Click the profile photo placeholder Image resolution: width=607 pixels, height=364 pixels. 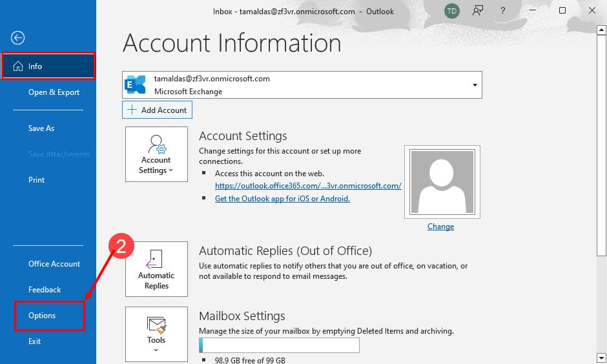click(442, 182)
